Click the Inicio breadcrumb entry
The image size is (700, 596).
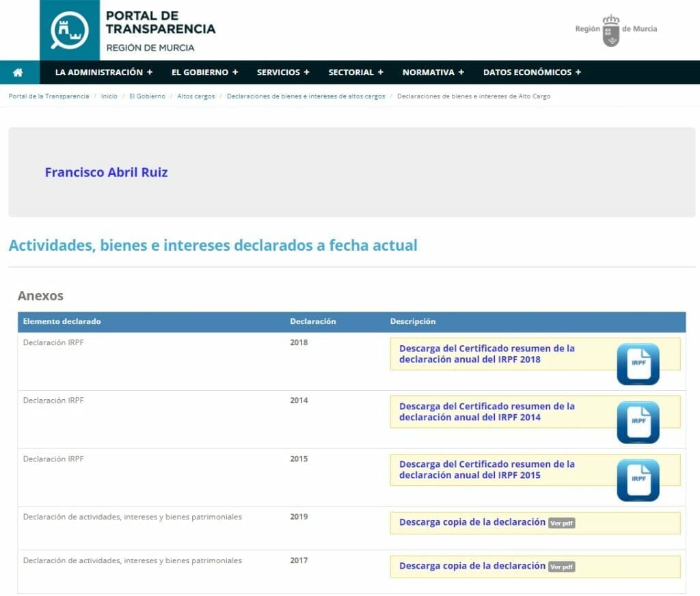[110, 96]
